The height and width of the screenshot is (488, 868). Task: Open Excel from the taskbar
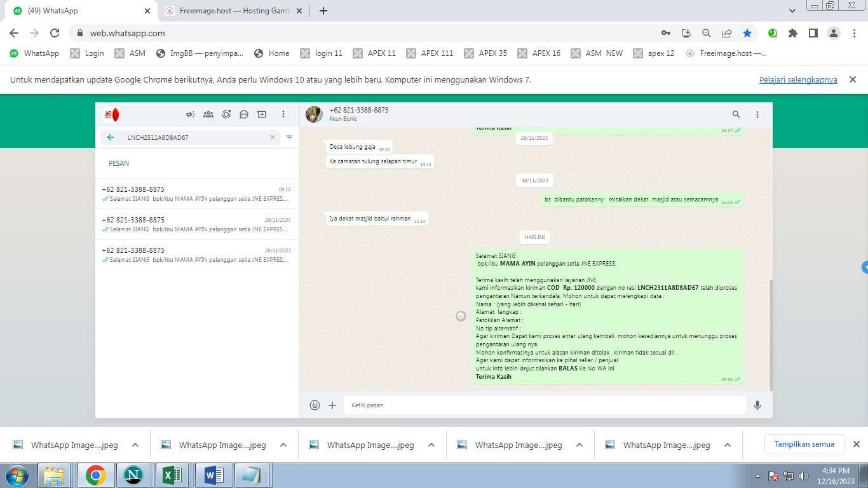(173, 475)
